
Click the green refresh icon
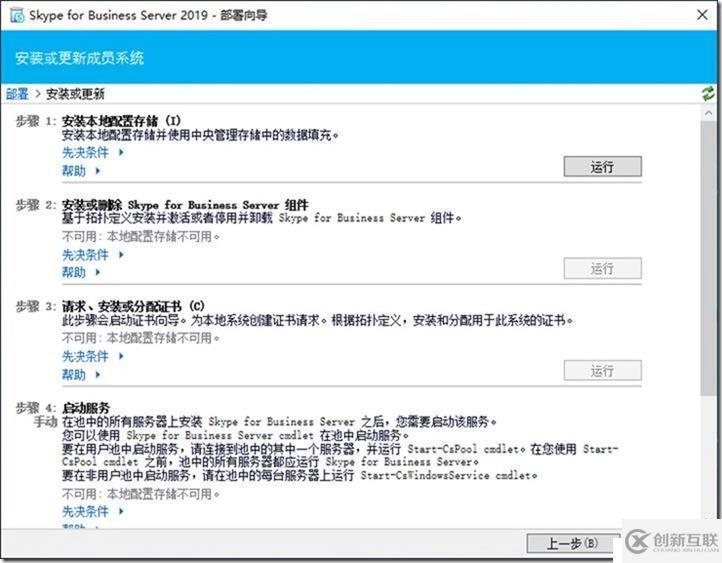pos(708,93)
